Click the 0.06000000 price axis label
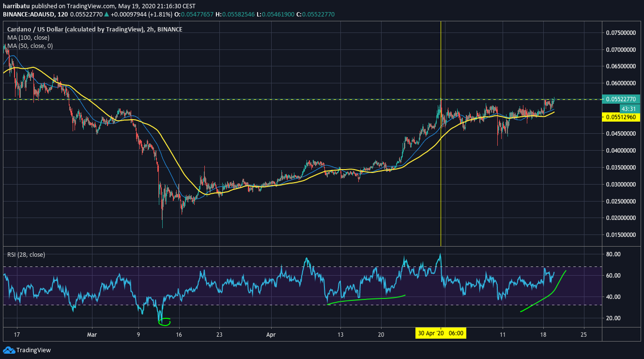The width and height of the screenshot is (644, 359). 622,83
